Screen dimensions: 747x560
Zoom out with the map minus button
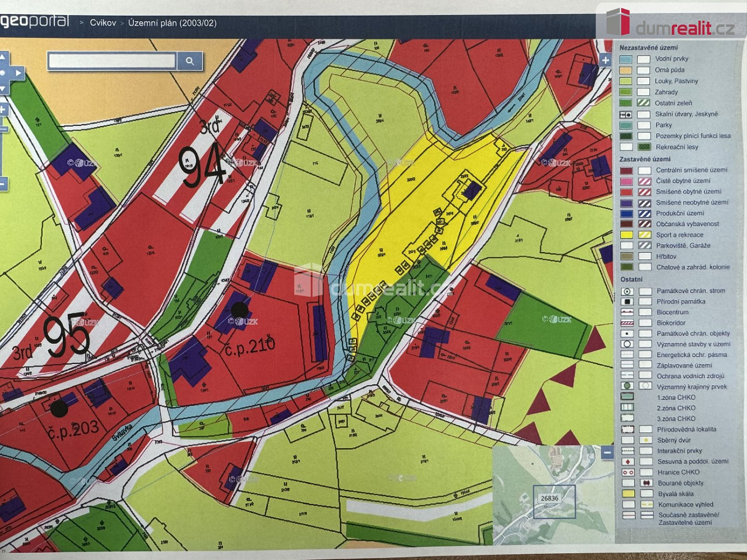3,183
